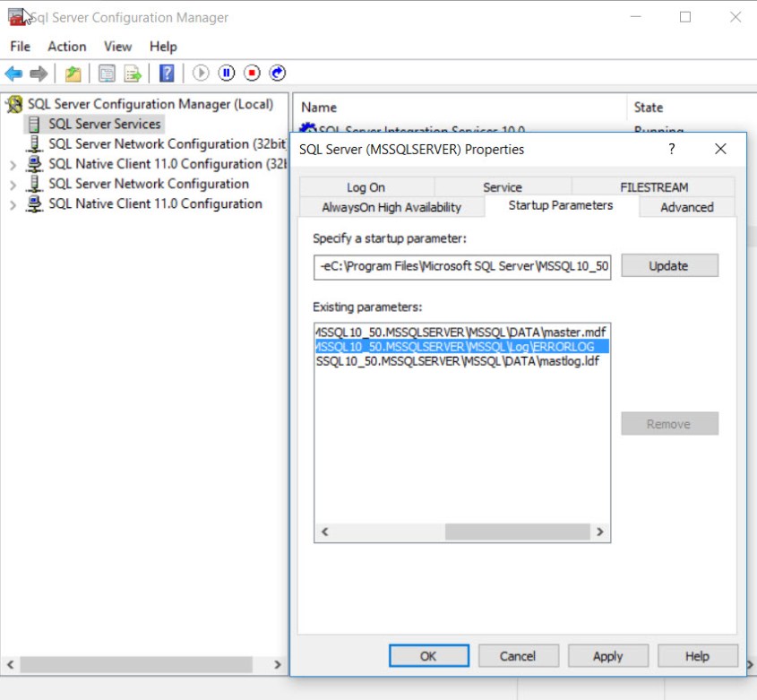The width and height of the screenshot is (757, 700).
Task: Click the Up One Level folder icon
Action: [x=73, y=73]
